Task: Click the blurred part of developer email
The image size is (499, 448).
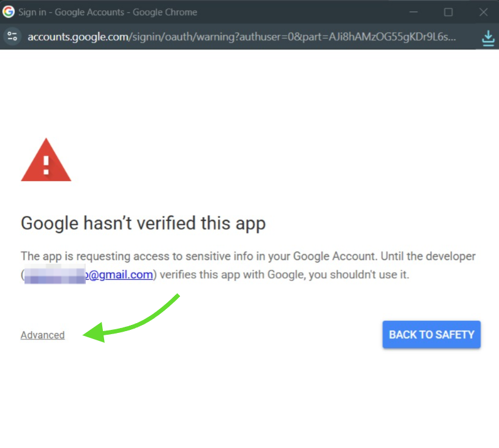Action: 54,274
